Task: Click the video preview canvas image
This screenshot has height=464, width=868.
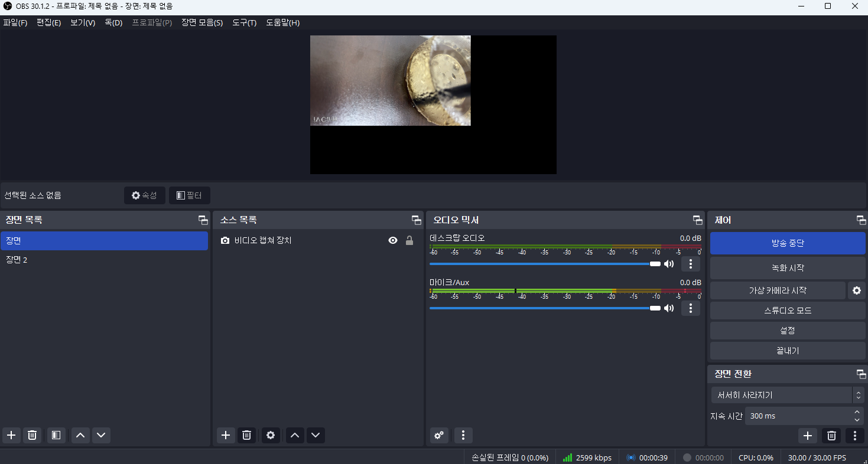Action: coord(391,80)
